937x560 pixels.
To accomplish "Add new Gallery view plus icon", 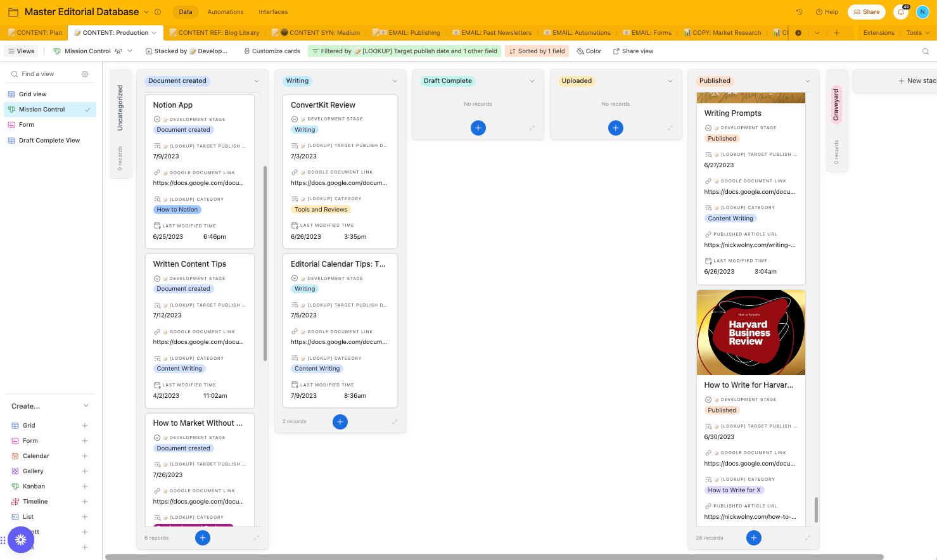I will (85, 471).
